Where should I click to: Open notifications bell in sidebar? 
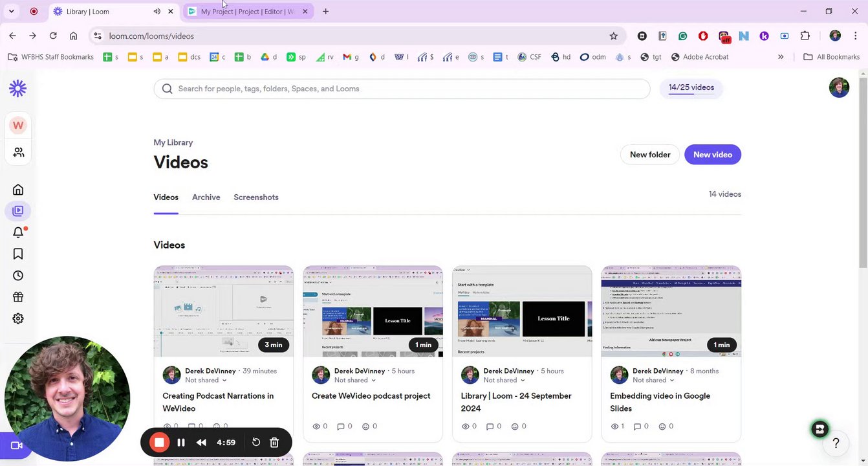[x=18, y=232]
